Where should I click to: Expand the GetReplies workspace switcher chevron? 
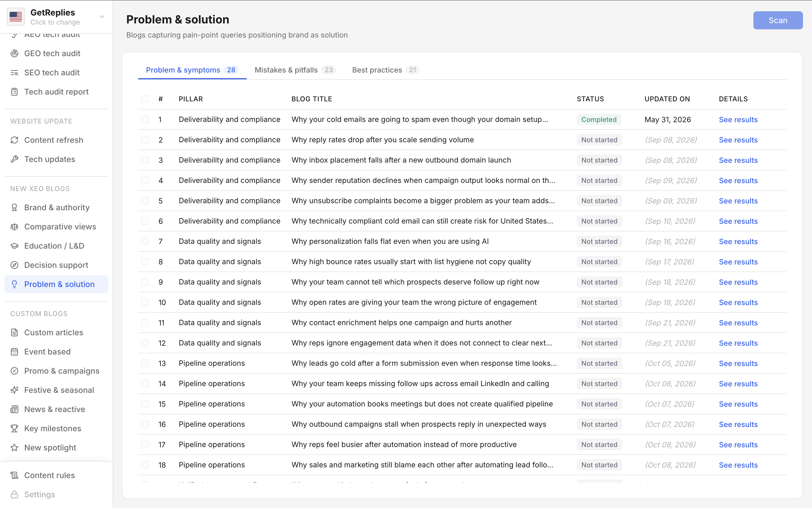point(102,17)
